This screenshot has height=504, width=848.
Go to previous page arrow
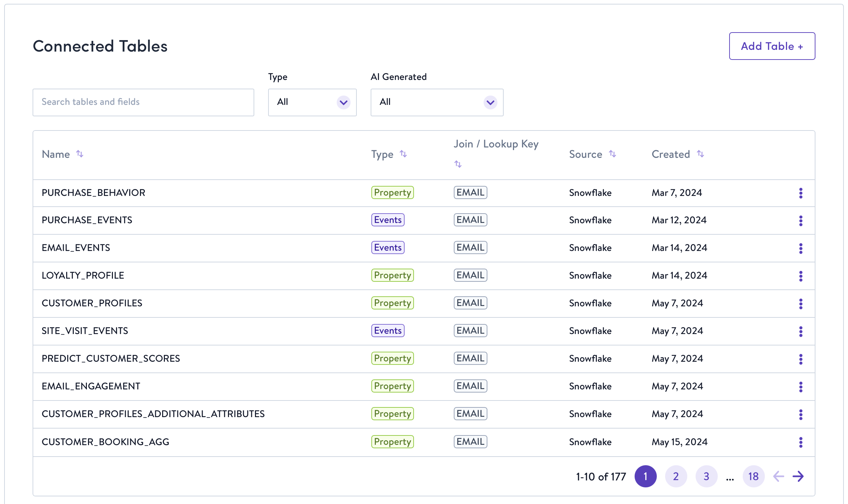click(778, 476)
